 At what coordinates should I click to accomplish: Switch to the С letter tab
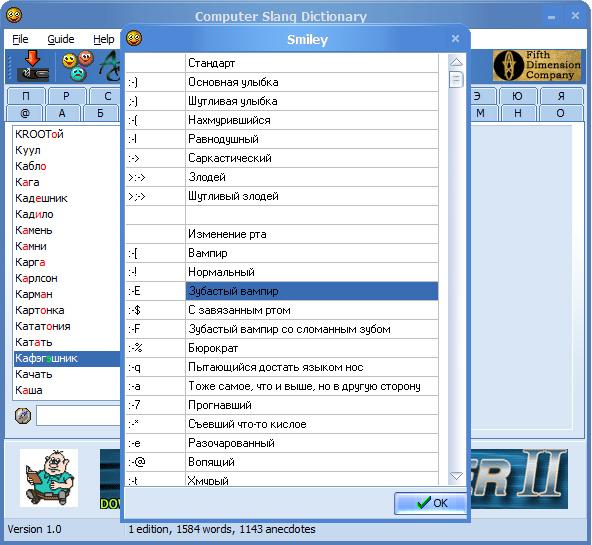(106, 96)
